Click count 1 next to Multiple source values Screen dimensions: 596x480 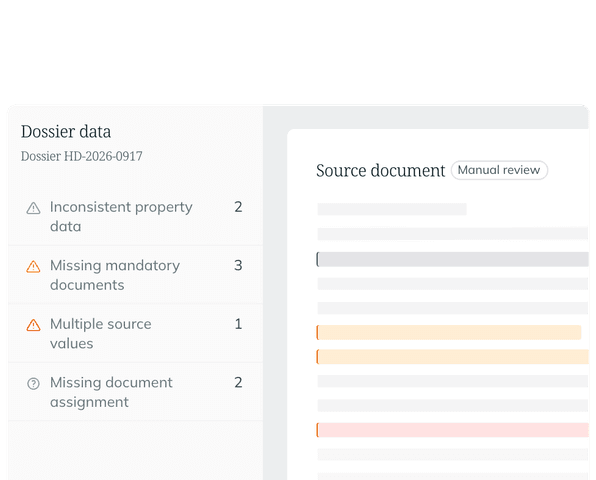click(x=238, y=324)
